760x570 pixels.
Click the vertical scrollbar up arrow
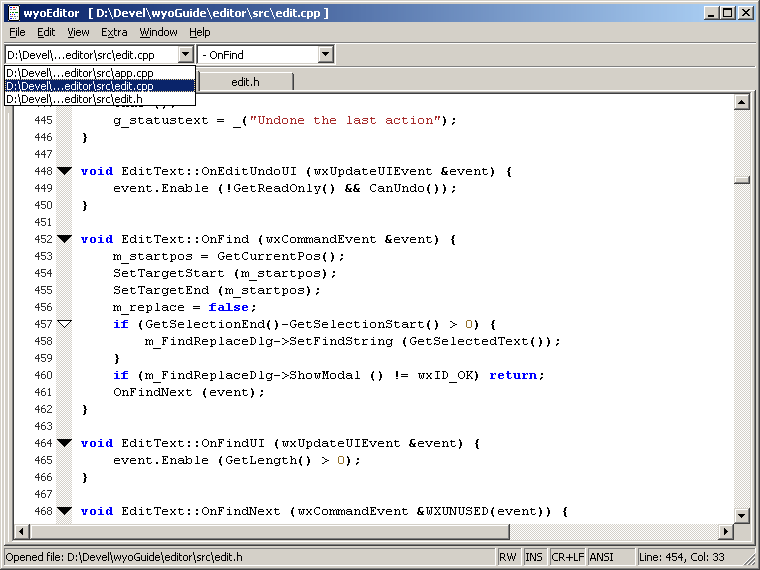tap(741, 101)
